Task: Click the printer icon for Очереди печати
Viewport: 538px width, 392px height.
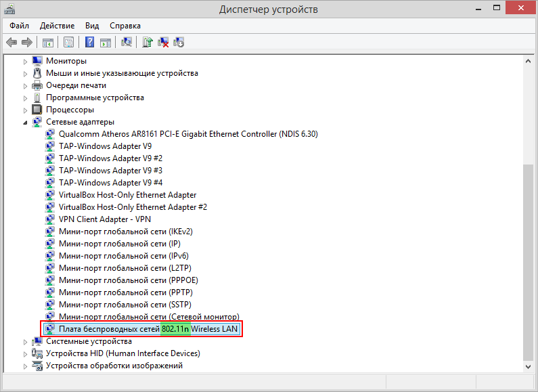Action: 37,85
